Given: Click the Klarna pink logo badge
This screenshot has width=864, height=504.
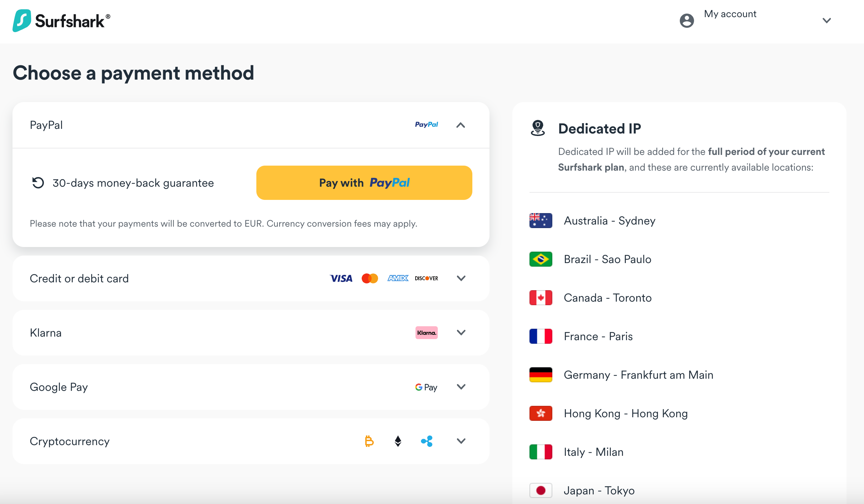Looking at the screenshot, I should (426, 333).
